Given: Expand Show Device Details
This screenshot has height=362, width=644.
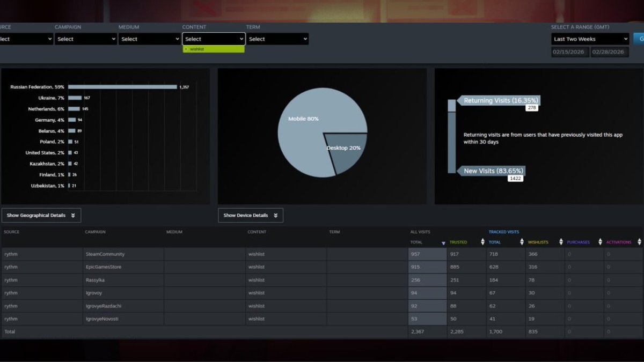Looking at the screenshot, I should tap(251, 215).
